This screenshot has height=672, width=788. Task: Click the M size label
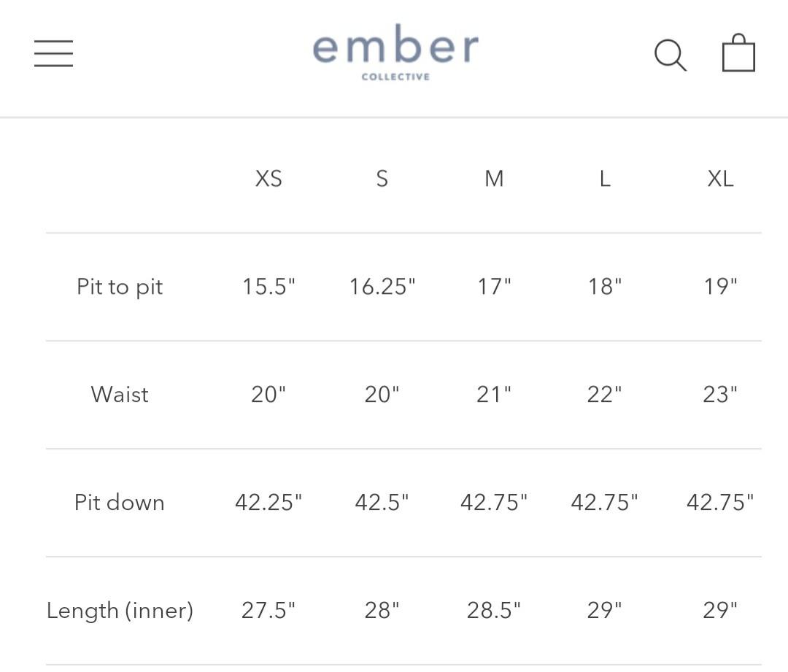[494, 179]
